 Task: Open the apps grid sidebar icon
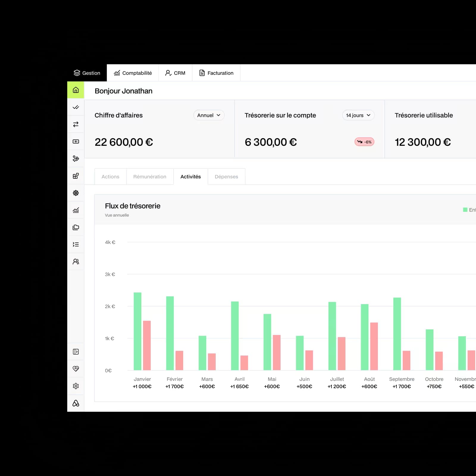[76, 176]
